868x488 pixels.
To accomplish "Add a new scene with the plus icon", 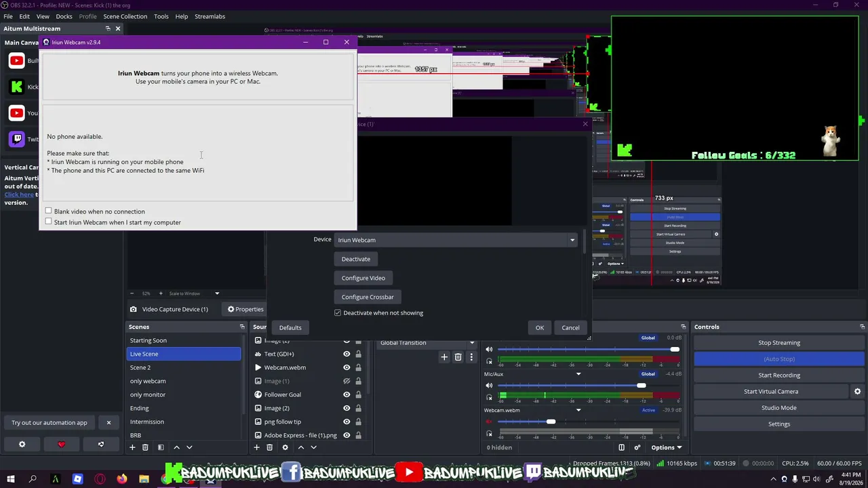I will [132, 447].
